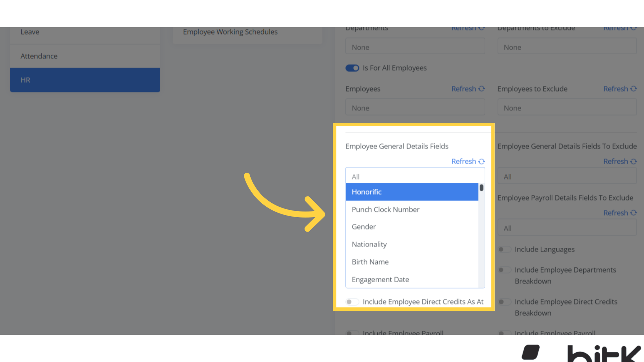Screen dimensions: 644x362
Task: Click the Refresh icon for Employee Payroll Details Fields To Exclude
Action: 634,213
